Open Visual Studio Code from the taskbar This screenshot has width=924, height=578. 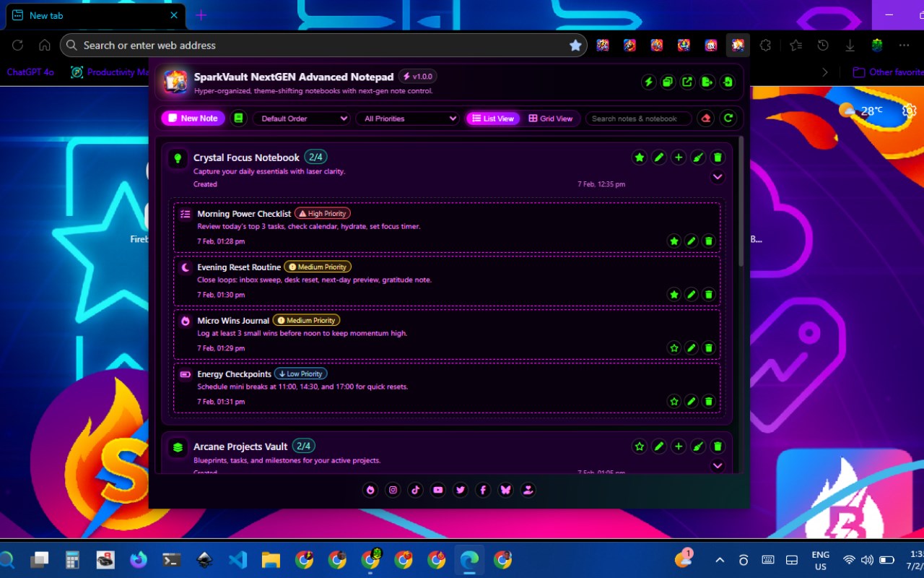[237, 559]
